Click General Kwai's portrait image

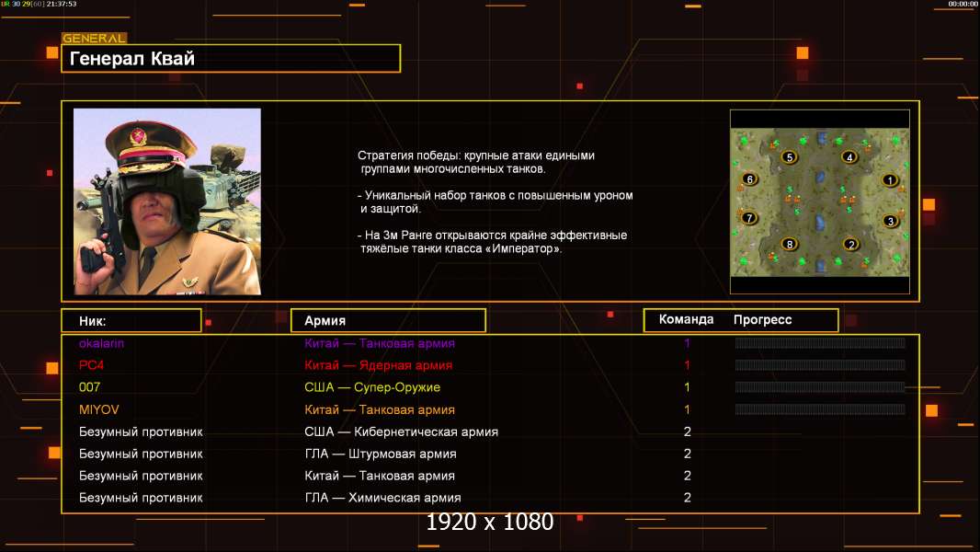[x=167, y=201]
